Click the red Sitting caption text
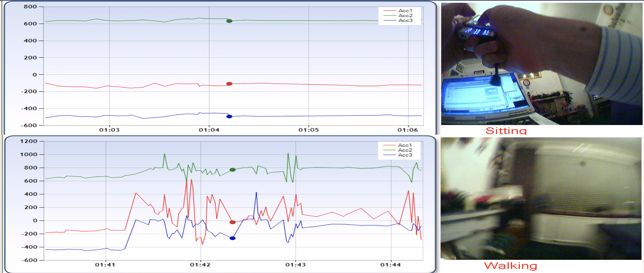644x273 pixels. (x=506, y=131)
